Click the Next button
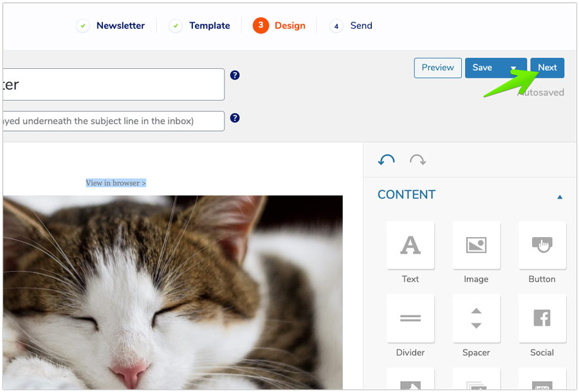 [x=547, y=68]
